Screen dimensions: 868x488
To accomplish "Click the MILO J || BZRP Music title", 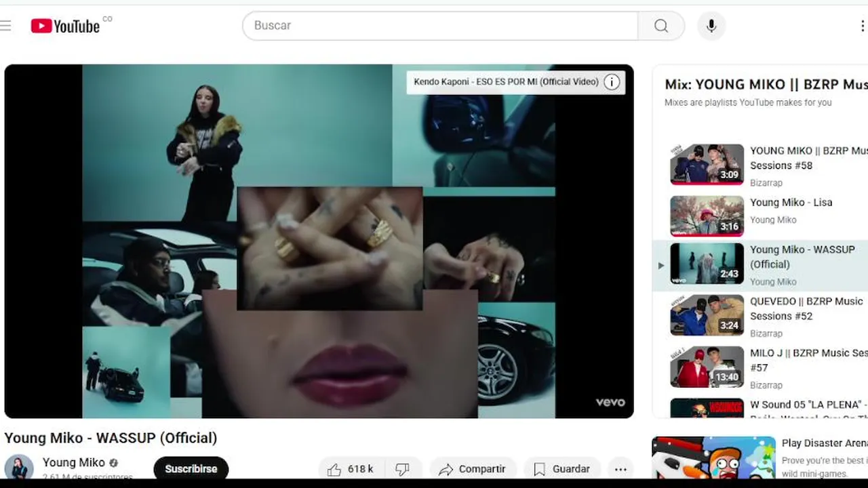I will click(x=809, y=360).
